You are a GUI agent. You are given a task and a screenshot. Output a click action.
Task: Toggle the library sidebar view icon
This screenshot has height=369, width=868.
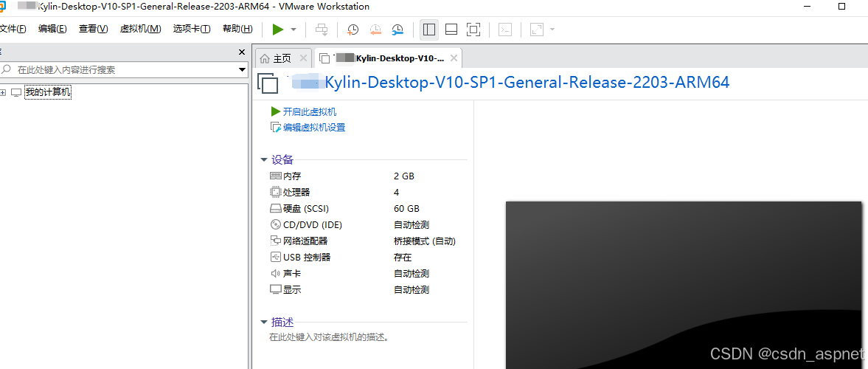[429, 30]
